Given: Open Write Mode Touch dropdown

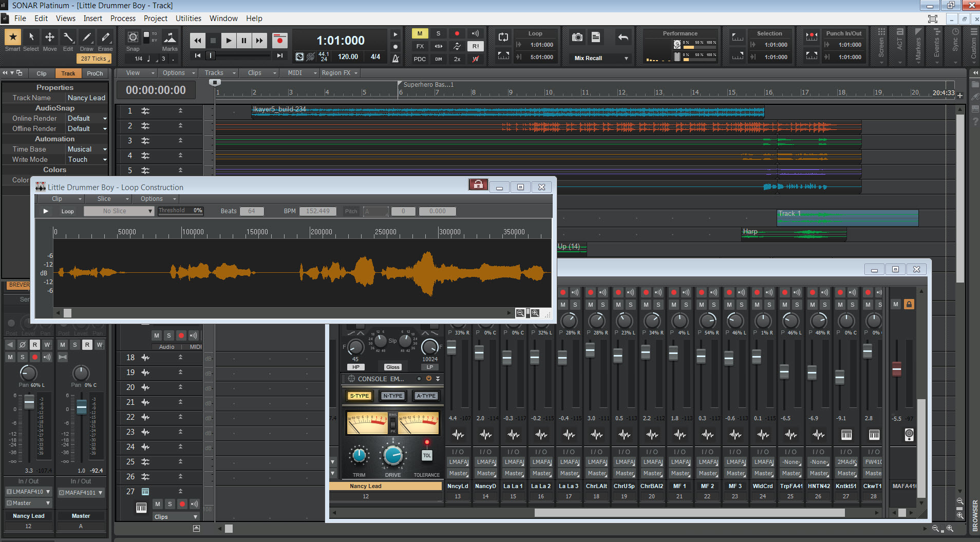Looking at the screenshot, I should [x=87, y=159].
